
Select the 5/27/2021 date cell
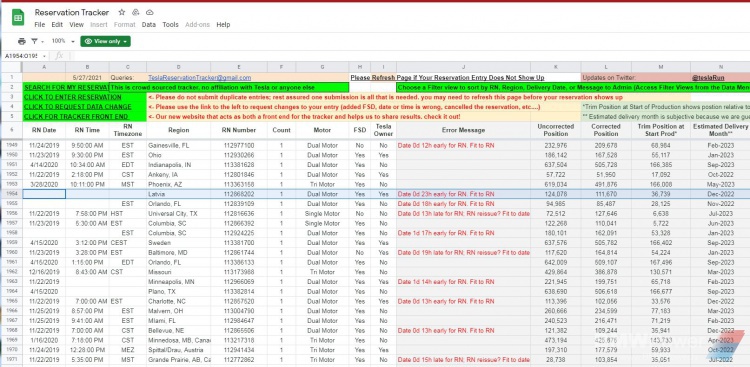point(87,78)
